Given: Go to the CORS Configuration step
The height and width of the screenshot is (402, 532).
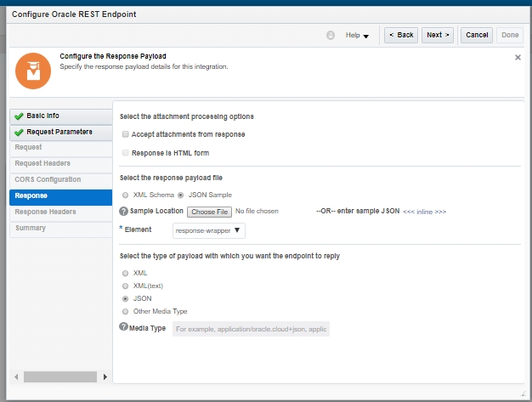Looking at the screenshot, I should (60, 180).
